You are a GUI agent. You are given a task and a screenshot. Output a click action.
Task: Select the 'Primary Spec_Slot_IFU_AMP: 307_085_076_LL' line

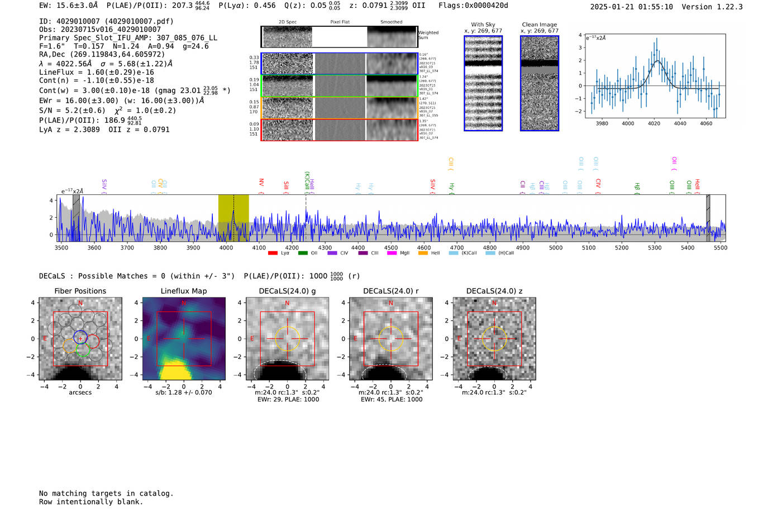click(128, 38)
